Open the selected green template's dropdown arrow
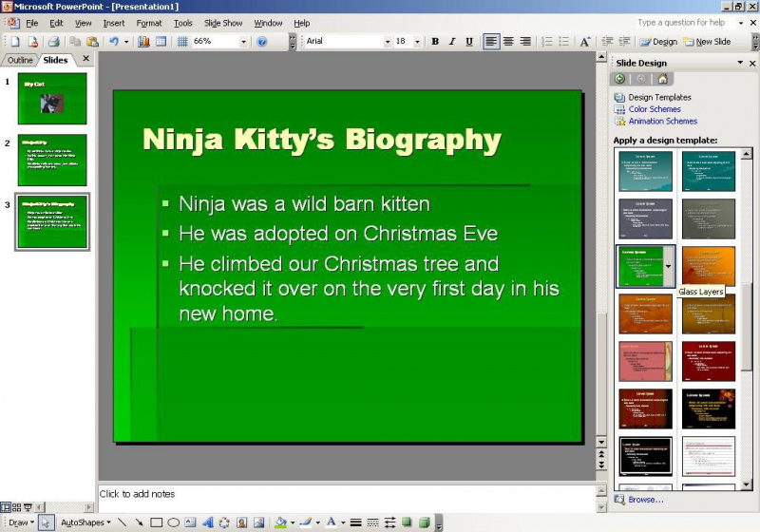Viewport: 760px width, 532px height. (x=669, y=266)
